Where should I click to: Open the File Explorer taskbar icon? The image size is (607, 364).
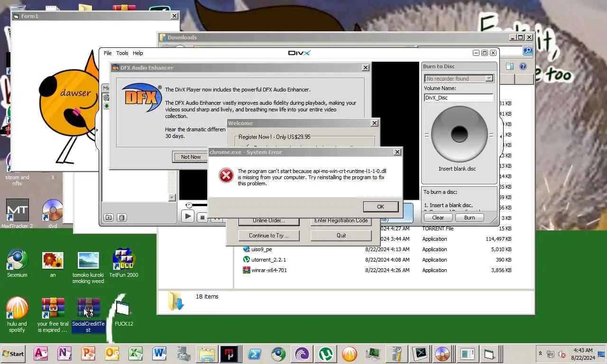(207, 354)
